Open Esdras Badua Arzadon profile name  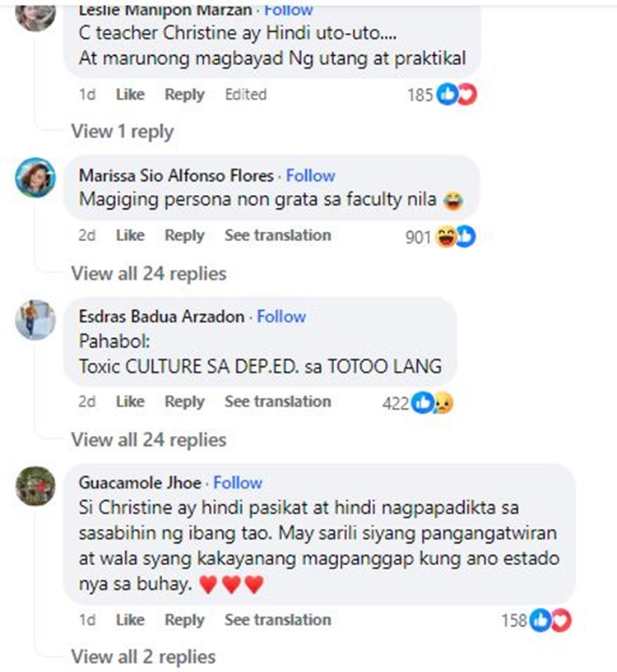161,317
